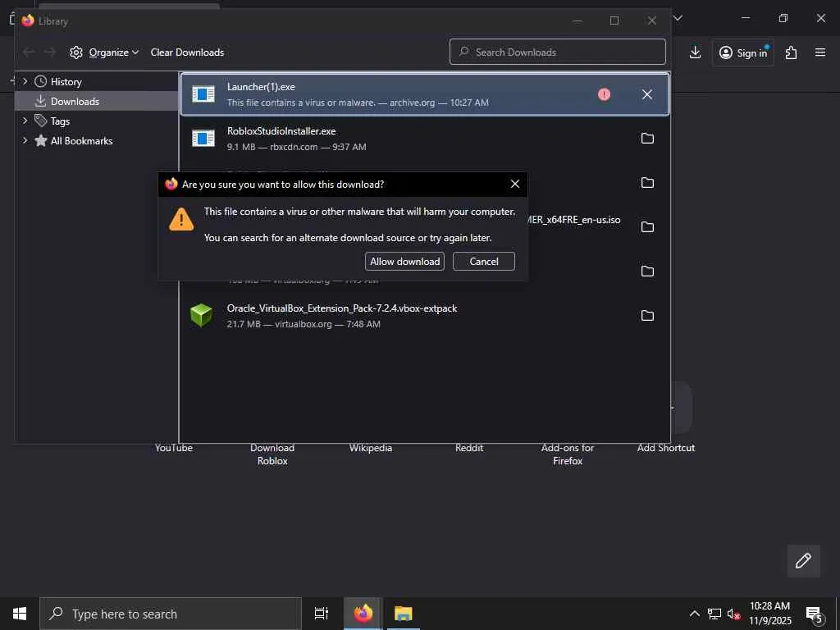
Task: Click the RobloxStudioInstaller.exe file icon
Action: click(203, 138)
